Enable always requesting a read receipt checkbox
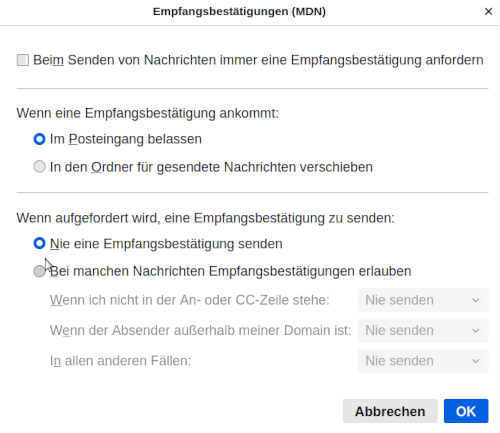 [x=23, y=60]
